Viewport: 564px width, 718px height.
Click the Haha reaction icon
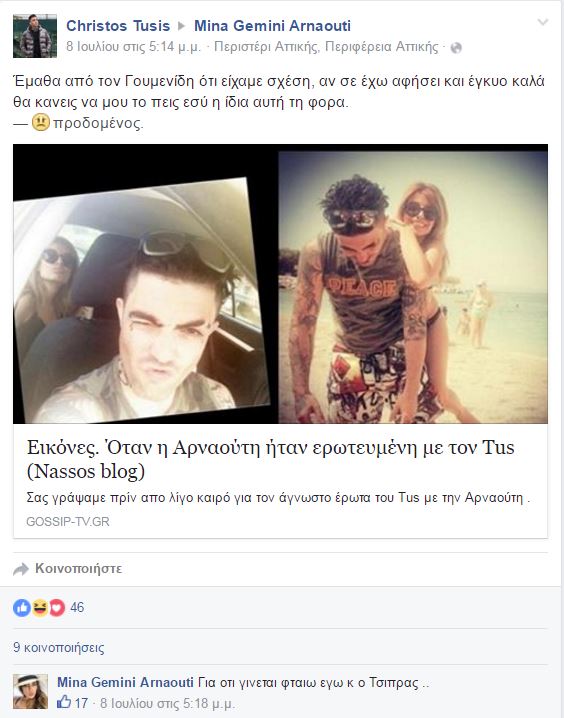pyautogui.click(x=40, y=608)
